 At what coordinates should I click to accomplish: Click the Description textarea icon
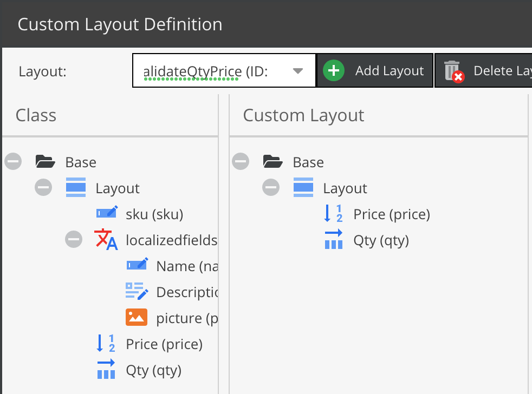[137, 292]
